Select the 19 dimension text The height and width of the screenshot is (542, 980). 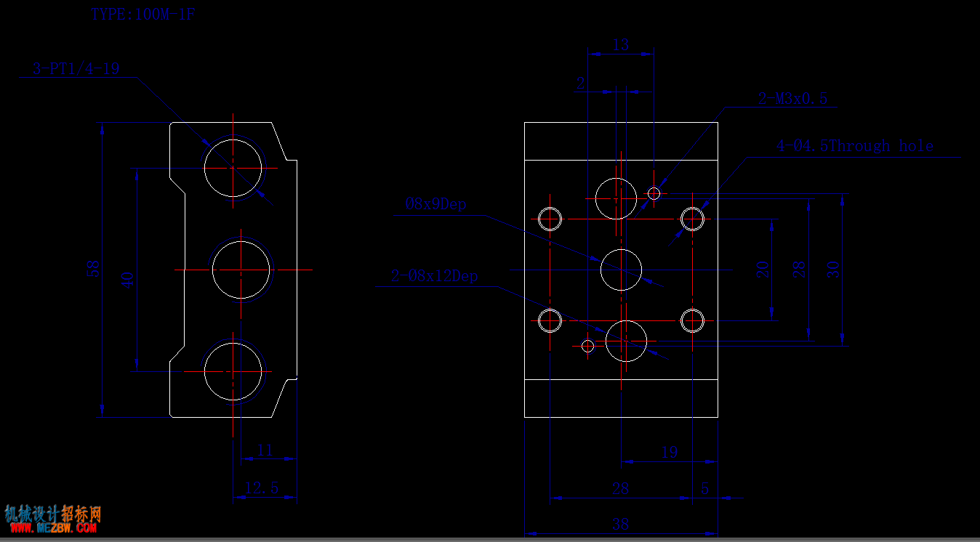(670, 453)
